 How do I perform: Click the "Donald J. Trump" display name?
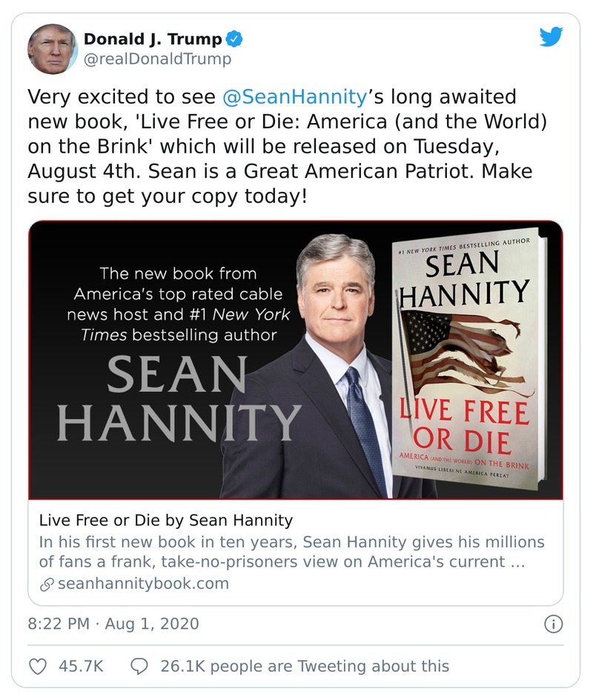click(x=153, y=39)
